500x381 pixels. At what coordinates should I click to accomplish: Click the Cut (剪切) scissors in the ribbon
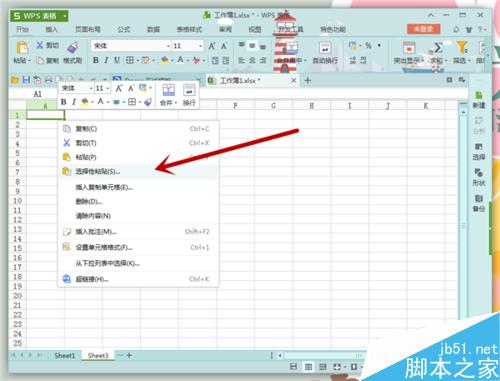pyautogui.click(x=40, y=45)
